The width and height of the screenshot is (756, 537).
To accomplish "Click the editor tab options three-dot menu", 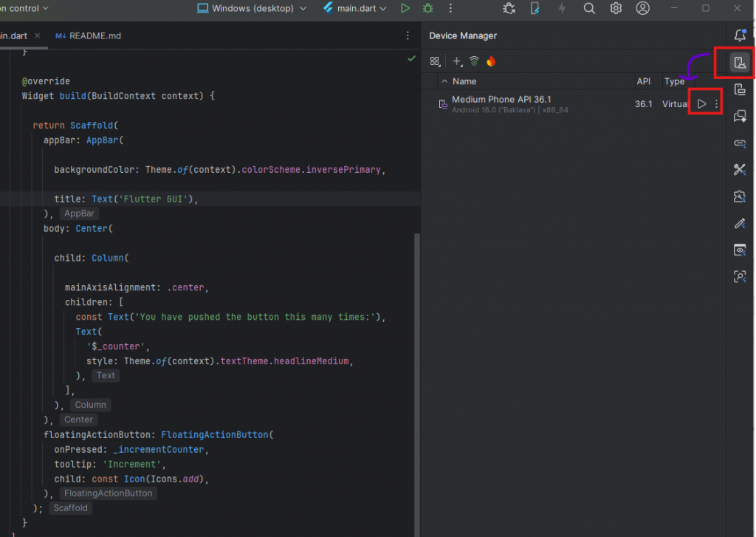I will click(x=408, y=35).
